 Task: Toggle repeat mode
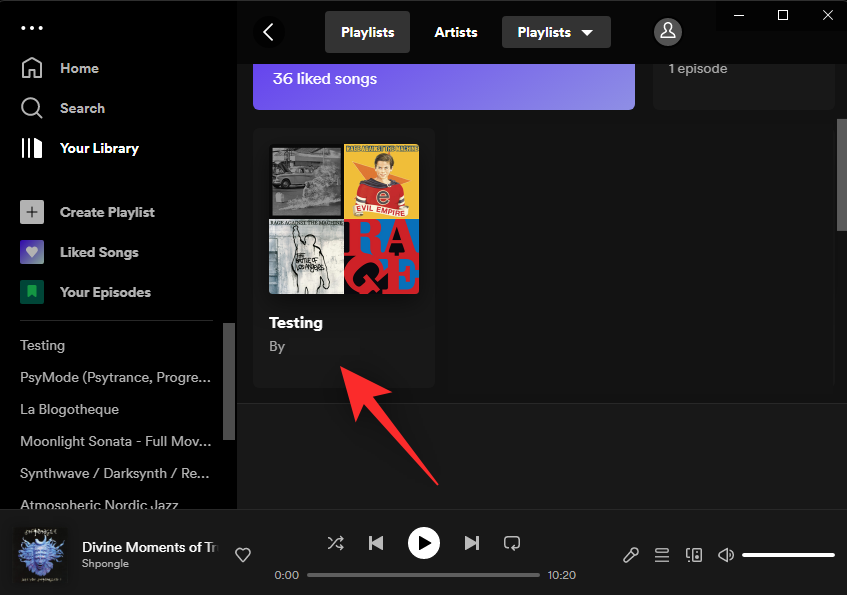click(512, 543)
